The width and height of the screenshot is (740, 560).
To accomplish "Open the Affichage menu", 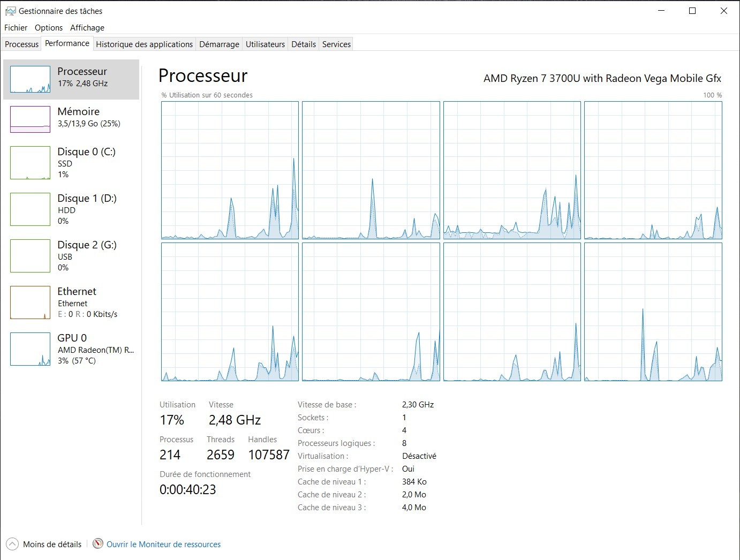I will tap(87, 28).
